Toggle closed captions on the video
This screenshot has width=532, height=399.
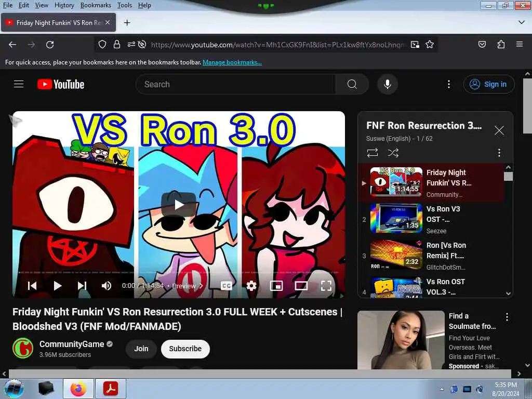(227, 286)
